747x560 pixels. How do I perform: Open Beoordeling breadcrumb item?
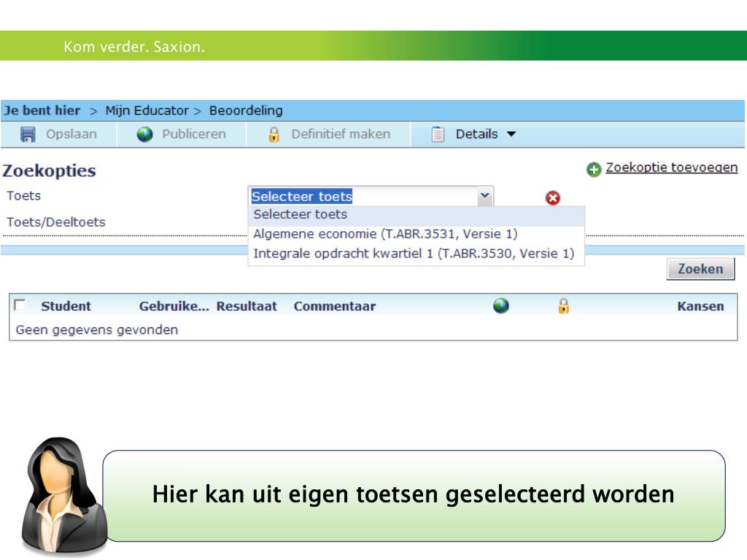(x=246, y=111)
